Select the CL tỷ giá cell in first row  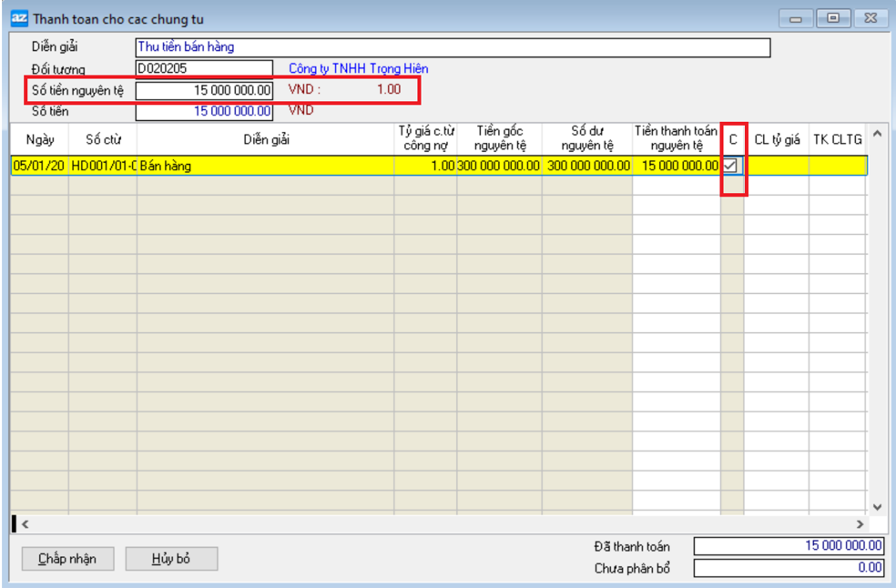click(x=776, y=166)
